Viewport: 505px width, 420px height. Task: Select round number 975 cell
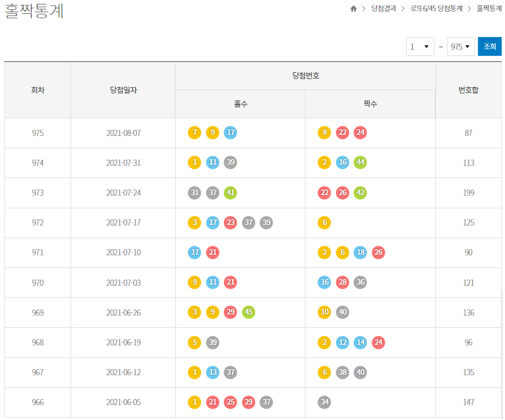[38, 133]
